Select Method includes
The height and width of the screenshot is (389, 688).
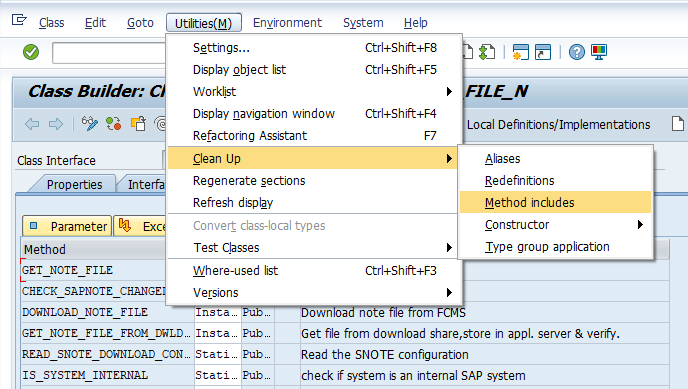click(x=555, y=203)
